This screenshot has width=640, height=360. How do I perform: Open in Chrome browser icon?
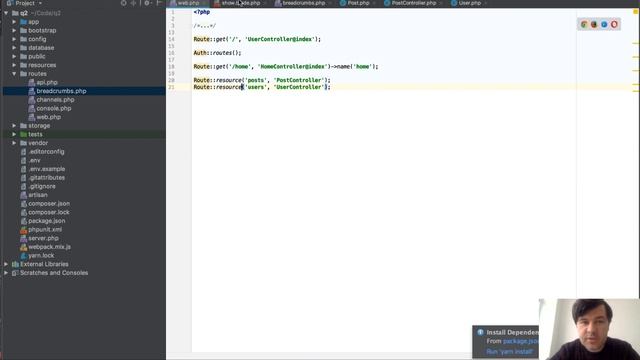(584, 24)
